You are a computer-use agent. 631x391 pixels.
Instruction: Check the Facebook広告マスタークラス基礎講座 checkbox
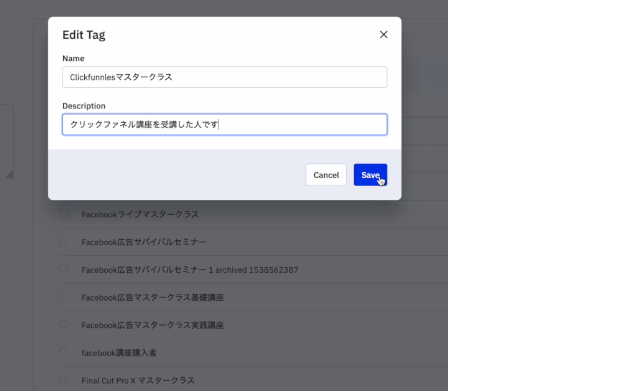pos(64,296)
